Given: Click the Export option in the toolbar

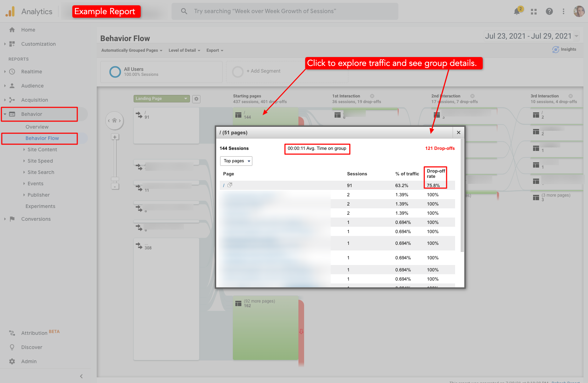Looking at the screenshot, I should tap(214, 50).
